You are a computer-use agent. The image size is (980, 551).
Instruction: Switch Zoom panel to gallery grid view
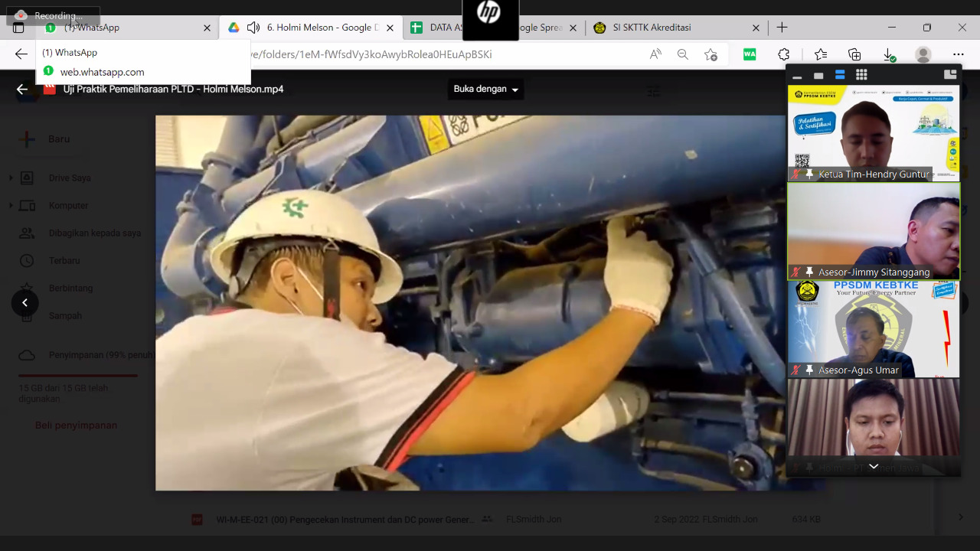point(861,75)
